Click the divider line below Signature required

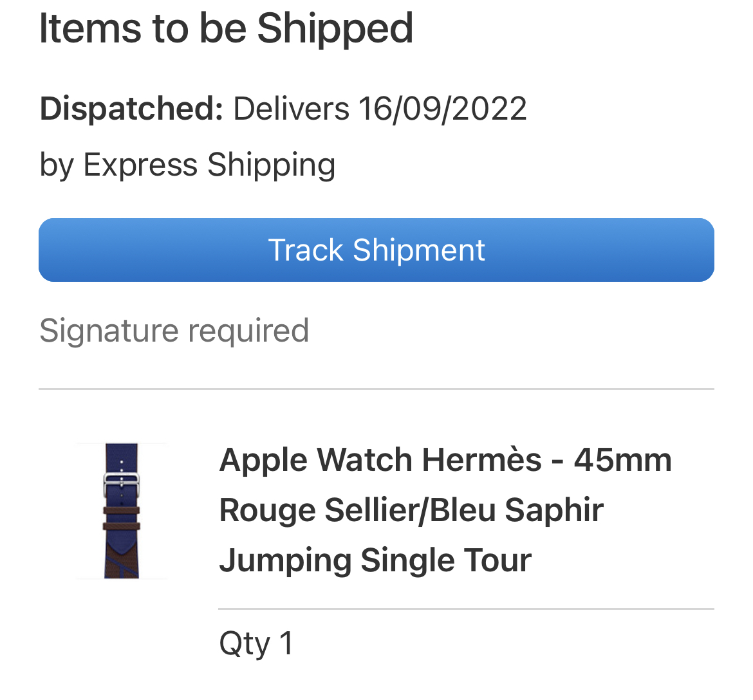pos(376,389)
